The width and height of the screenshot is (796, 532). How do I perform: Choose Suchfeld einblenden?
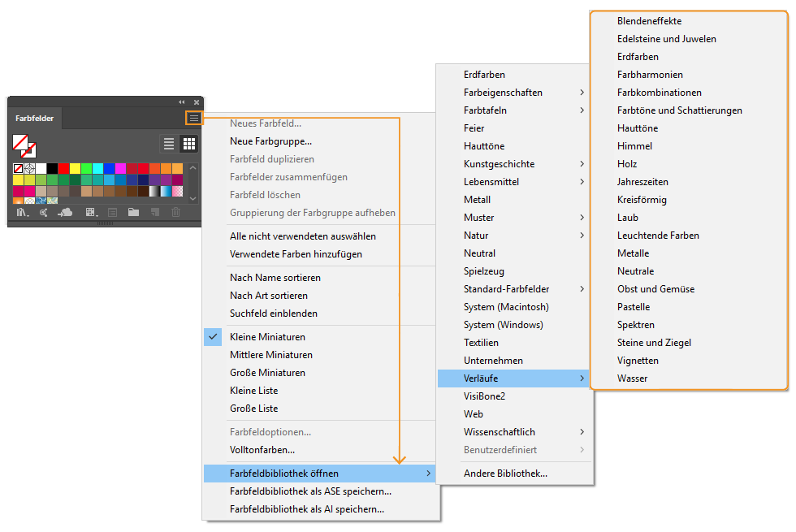(320, 314)
